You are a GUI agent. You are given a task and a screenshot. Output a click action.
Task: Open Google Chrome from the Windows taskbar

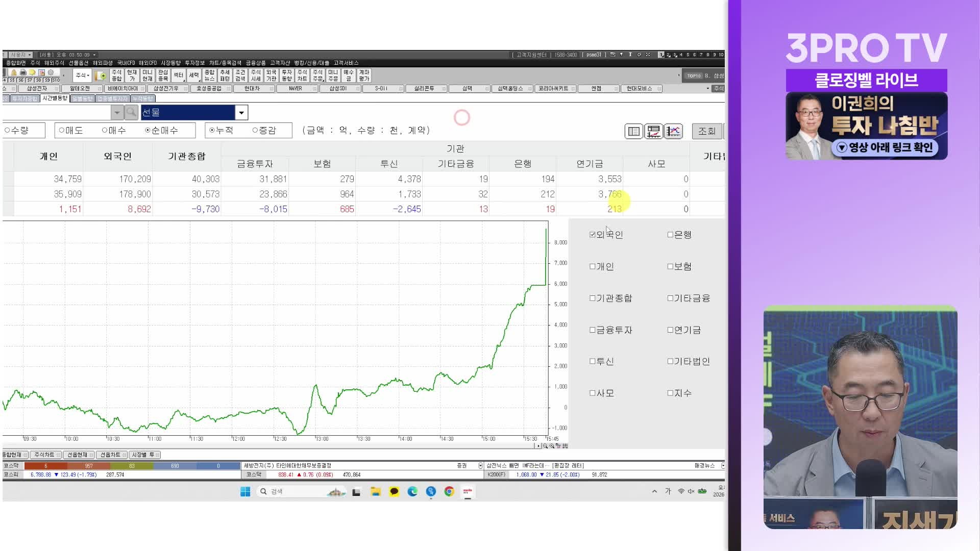tap(449, 491)
